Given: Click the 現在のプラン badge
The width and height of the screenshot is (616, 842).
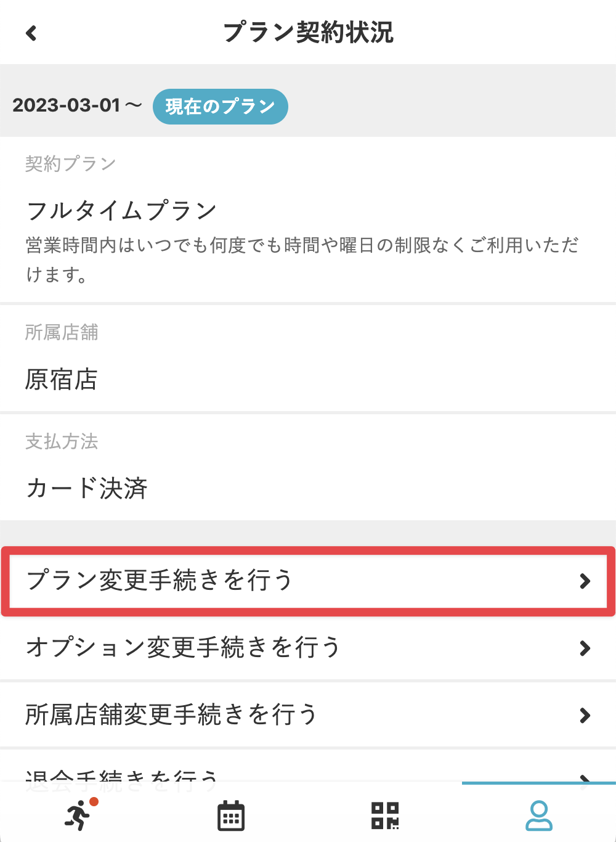Looking at the screenshot, I should (x=220, y=107).
